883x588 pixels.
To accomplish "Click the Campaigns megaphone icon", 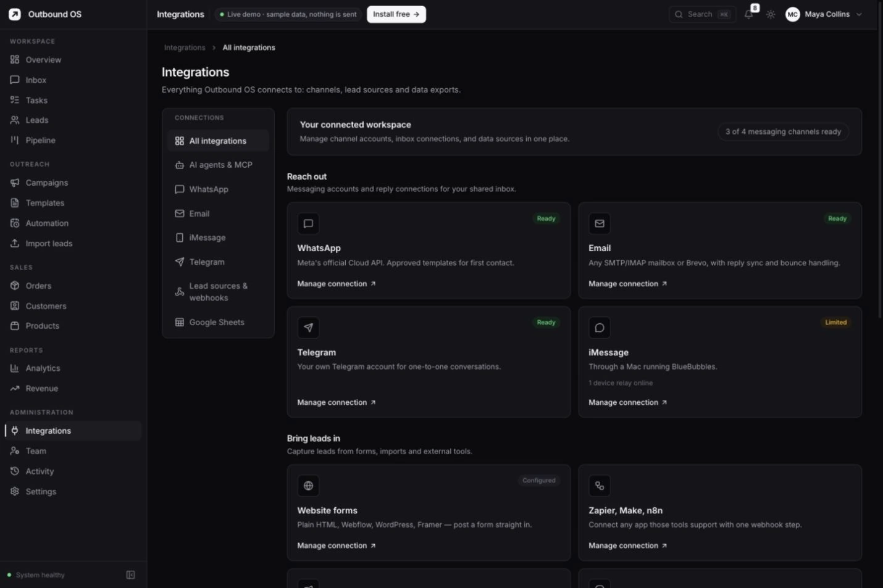I will click(x=15, y=183).
